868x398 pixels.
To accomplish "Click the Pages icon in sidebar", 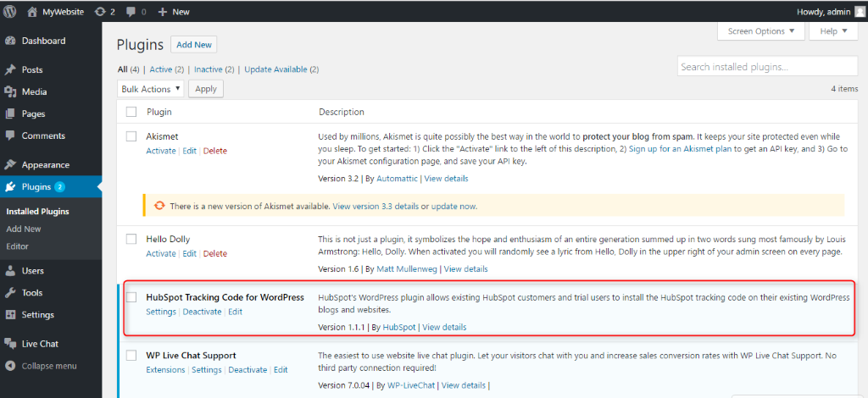I will click(x=10, y=113).
